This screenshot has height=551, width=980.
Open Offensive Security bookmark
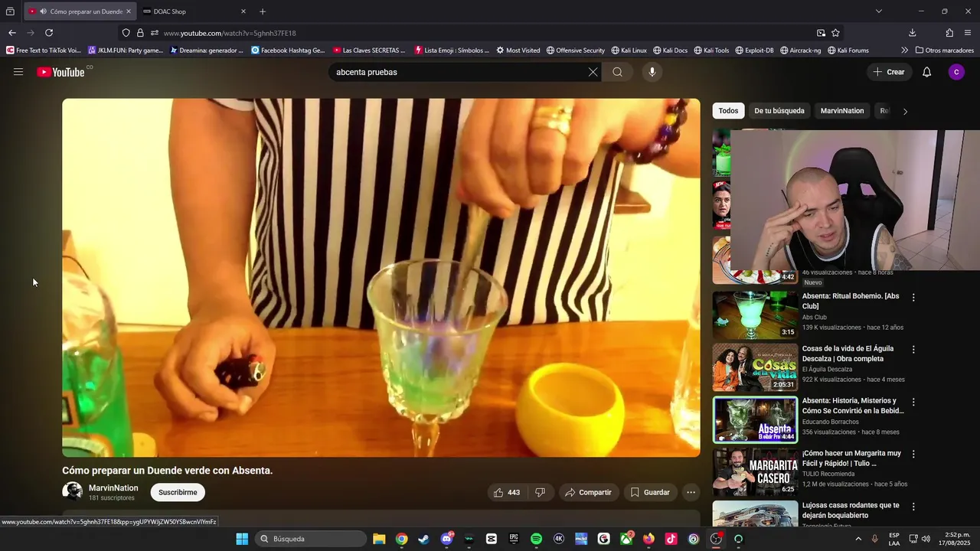click(x=575, y=51)
